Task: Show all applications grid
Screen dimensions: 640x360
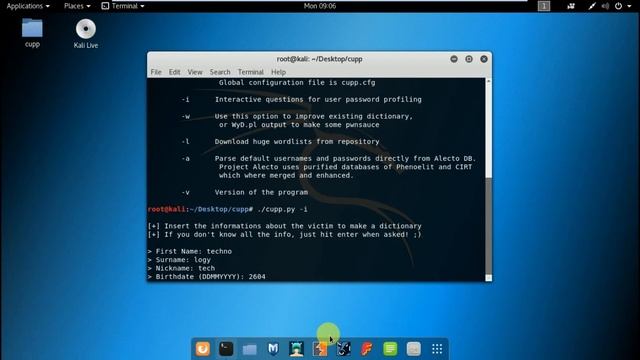Action: point(437,349)
